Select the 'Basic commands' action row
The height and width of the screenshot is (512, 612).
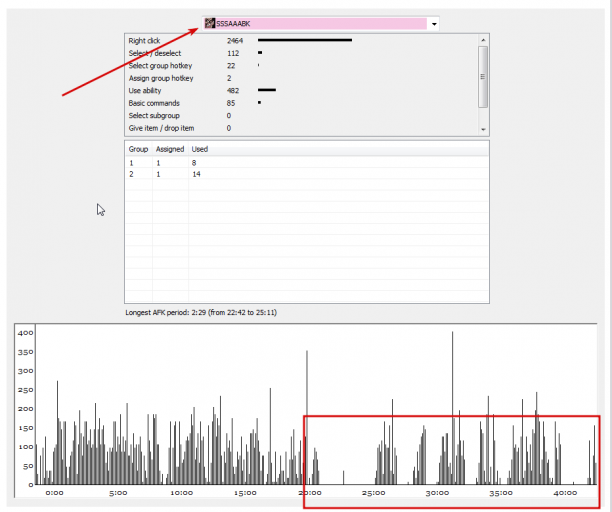pyautogui.click(x=301, y=103)
